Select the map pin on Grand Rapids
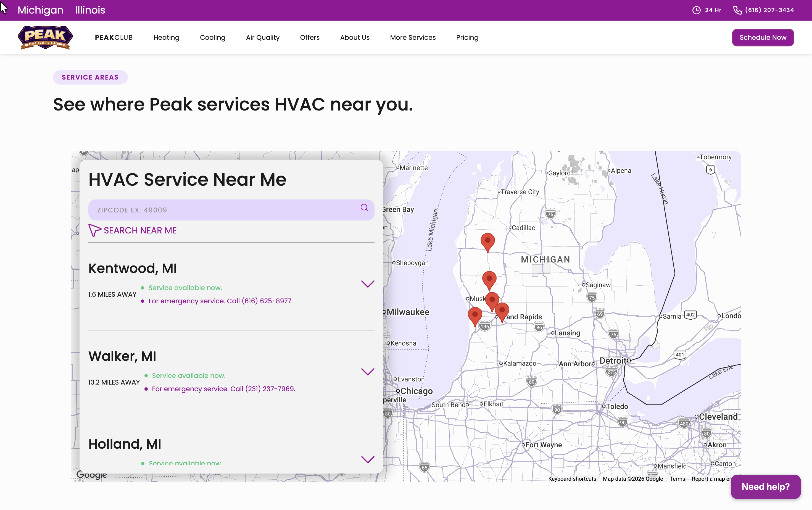 [x=502, y=312]
